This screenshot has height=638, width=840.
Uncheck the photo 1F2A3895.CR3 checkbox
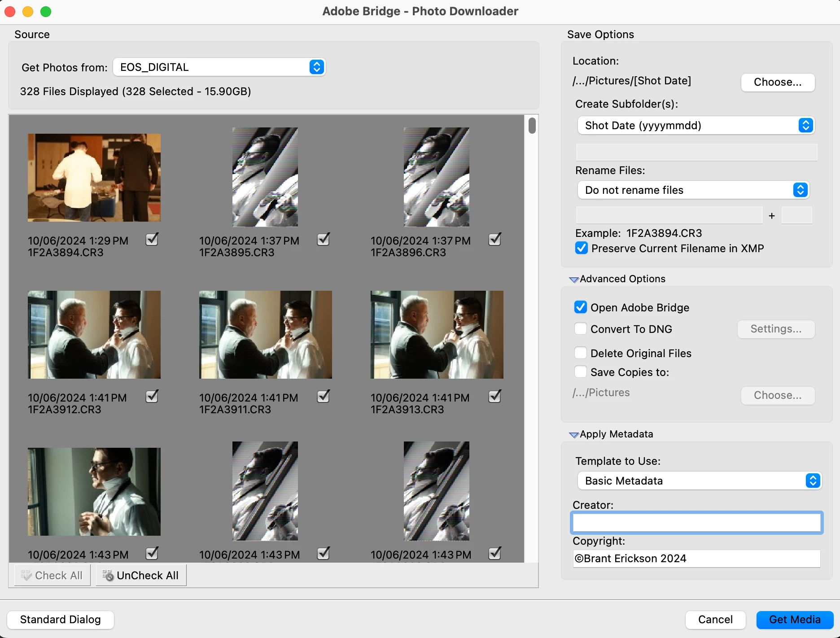click(x=324, y=240)
